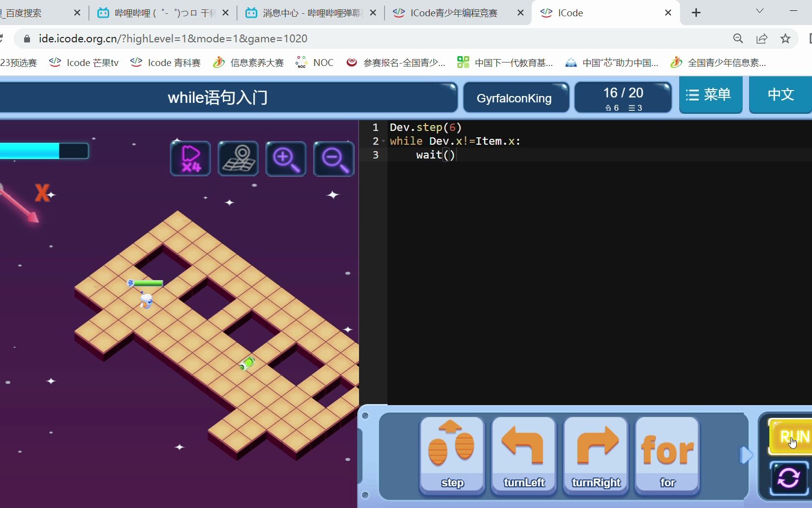Zoom in on the game map
Image resolution: width=812 pixels, height=508 pixels.
286,159
